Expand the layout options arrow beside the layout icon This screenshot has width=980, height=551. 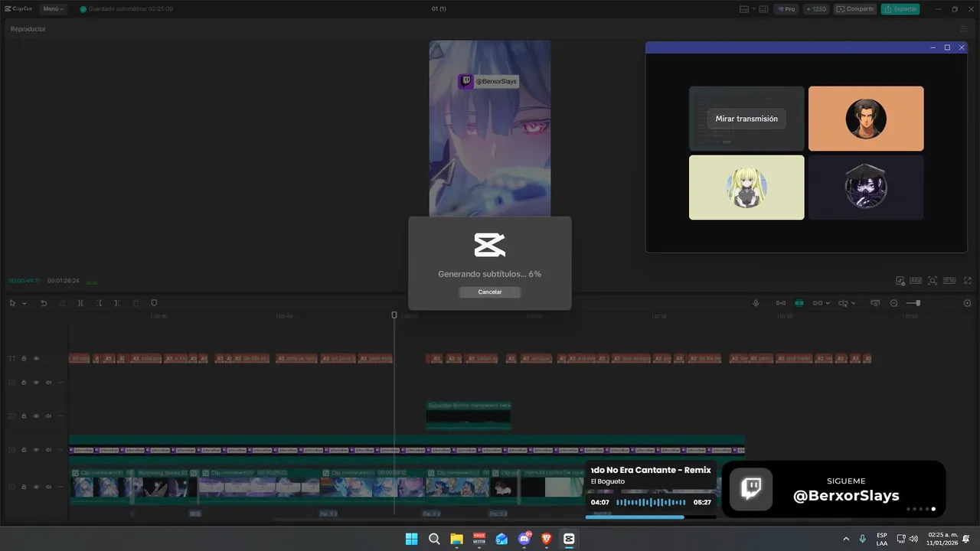(753, 9)
